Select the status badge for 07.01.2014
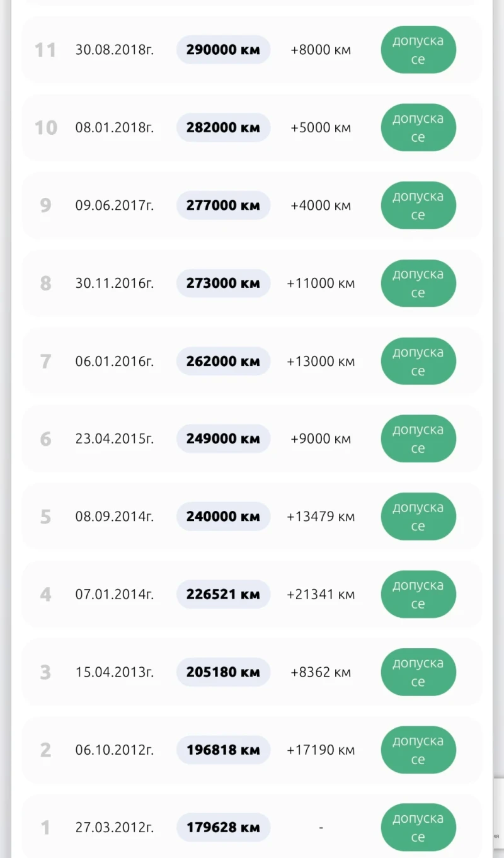This screenshot has height=858, width=504. click(418, 595)
